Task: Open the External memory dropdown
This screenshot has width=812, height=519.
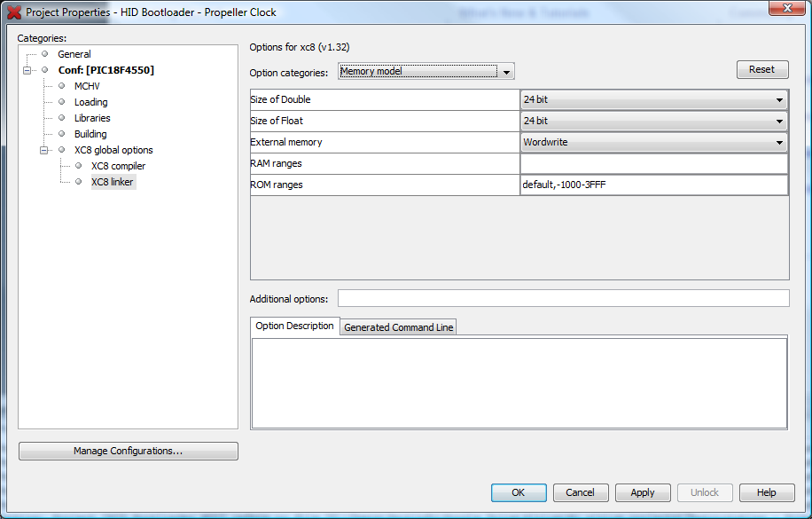Action: 654,142
